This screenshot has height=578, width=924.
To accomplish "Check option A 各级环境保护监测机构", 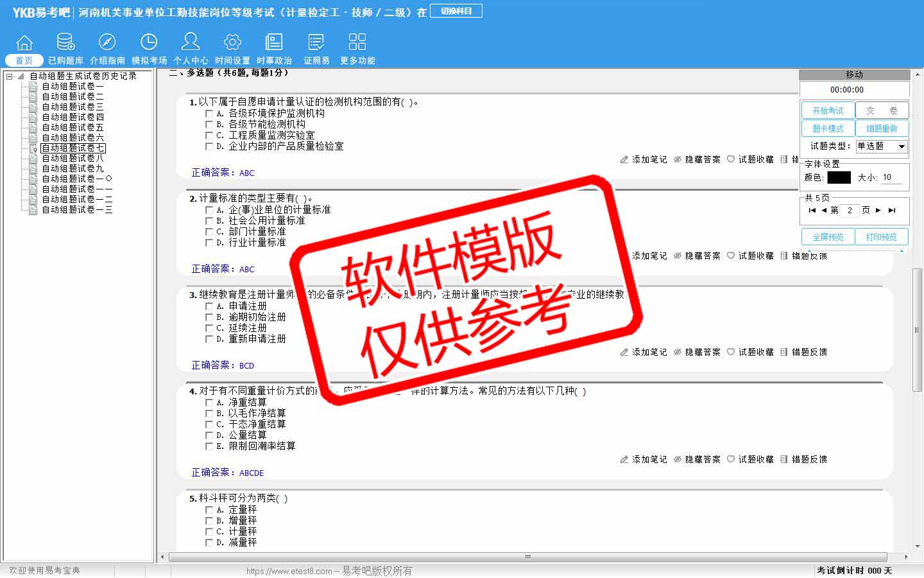I will coord(209,114).
